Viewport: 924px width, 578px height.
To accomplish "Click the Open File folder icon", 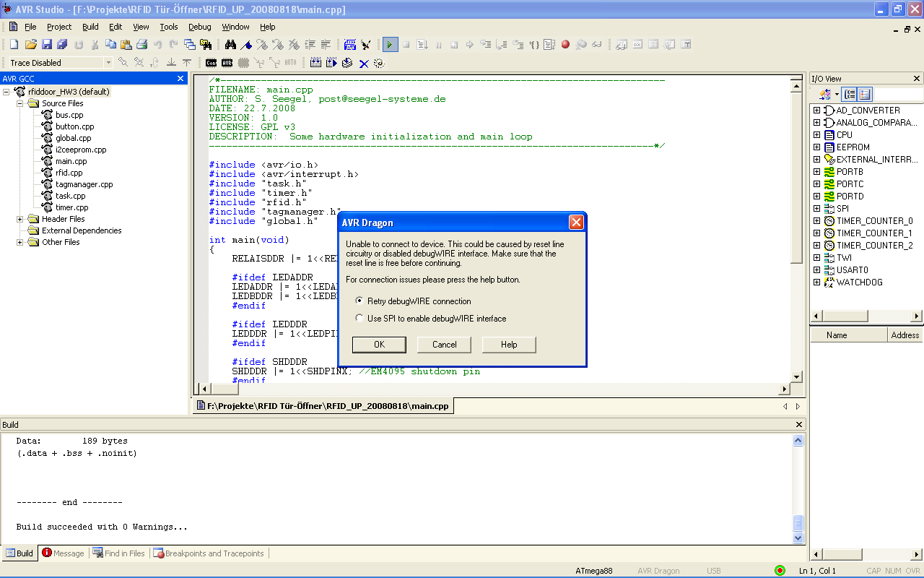I will pyautogui.click(x=30, y=45).
